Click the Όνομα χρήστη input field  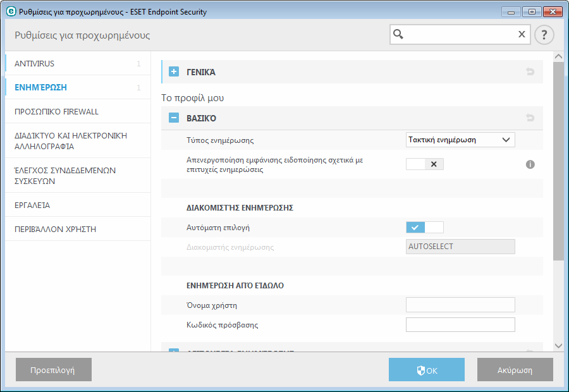[x=460, y=305]
